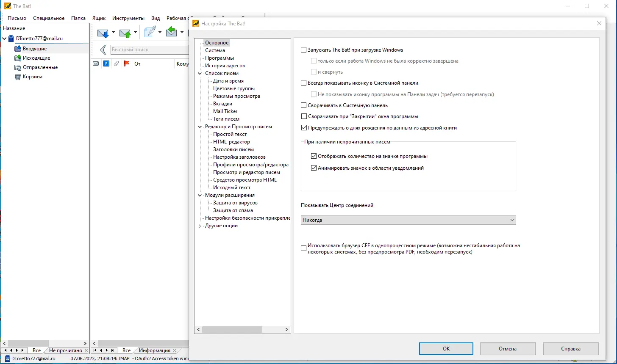Screen dimensions: 617x364
Task: Create a new message with the quill icon
Action: pyautogui.click(x=150, y=32)
